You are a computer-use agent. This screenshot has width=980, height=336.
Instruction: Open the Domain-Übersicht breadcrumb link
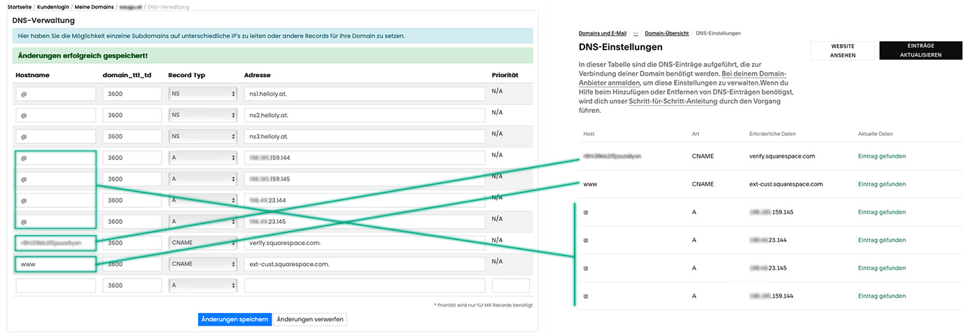pos(666,33)
